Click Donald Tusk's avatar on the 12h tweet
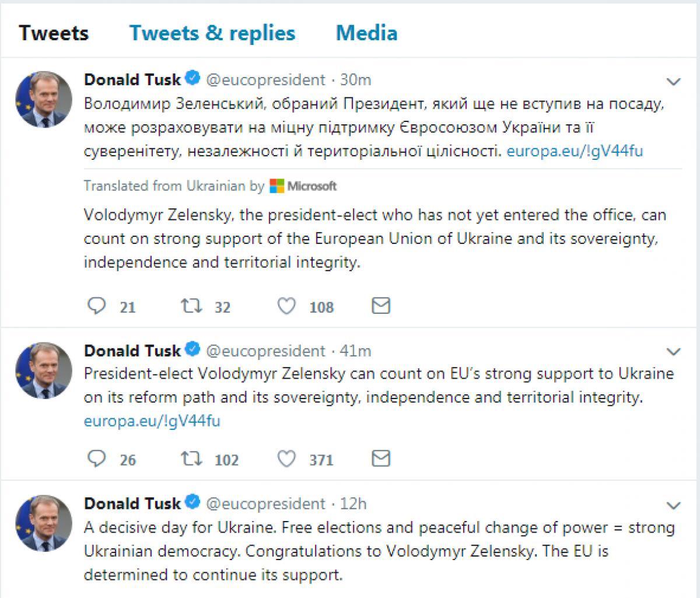 tap(44, 523)
